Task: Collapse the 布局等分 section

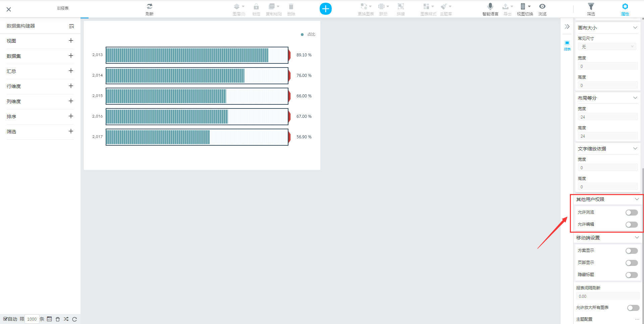Action: (635, 98)
